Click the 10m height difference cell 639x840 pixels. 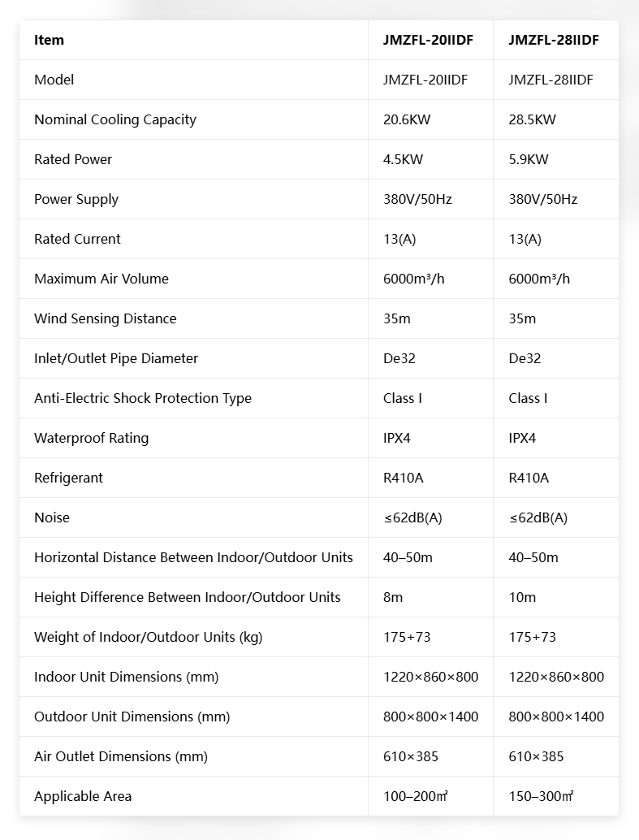click(x=522, y=597)
